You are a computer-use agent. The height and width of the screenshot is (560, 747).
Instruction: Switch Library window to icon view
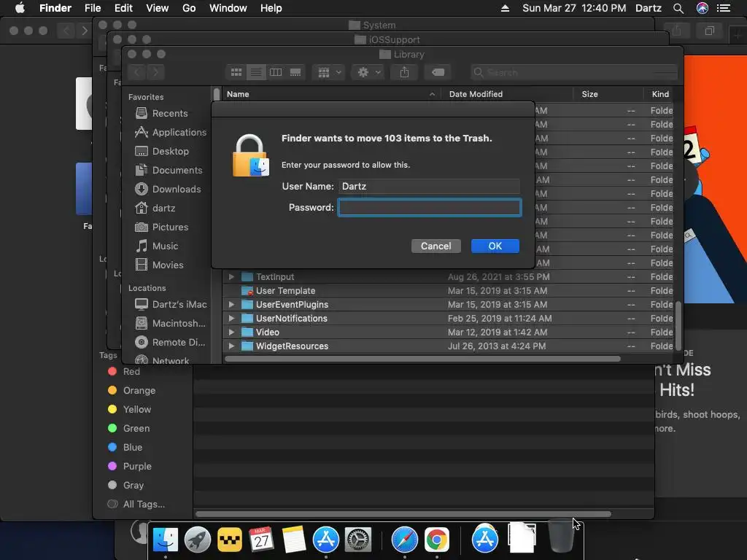click(x=236, y=72)
